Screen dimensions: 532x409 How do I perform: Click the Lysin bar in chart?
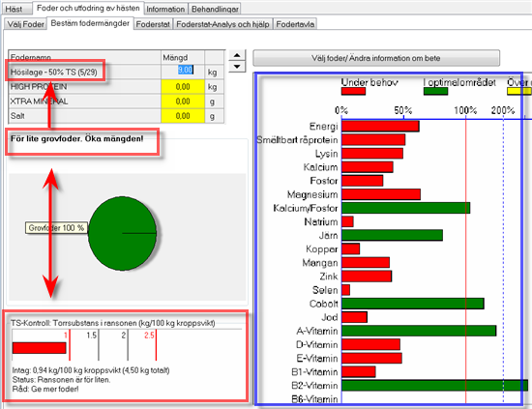coord(372,154)
